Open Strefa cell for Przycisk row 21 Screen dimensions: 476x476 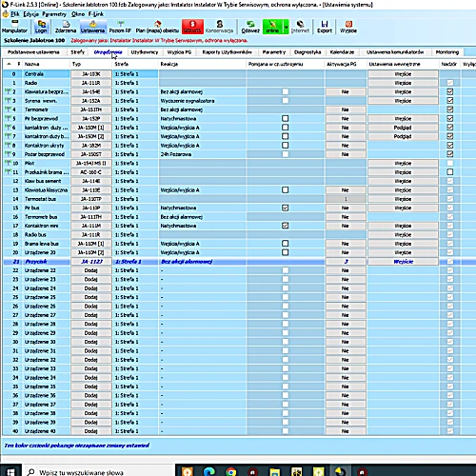135,262
